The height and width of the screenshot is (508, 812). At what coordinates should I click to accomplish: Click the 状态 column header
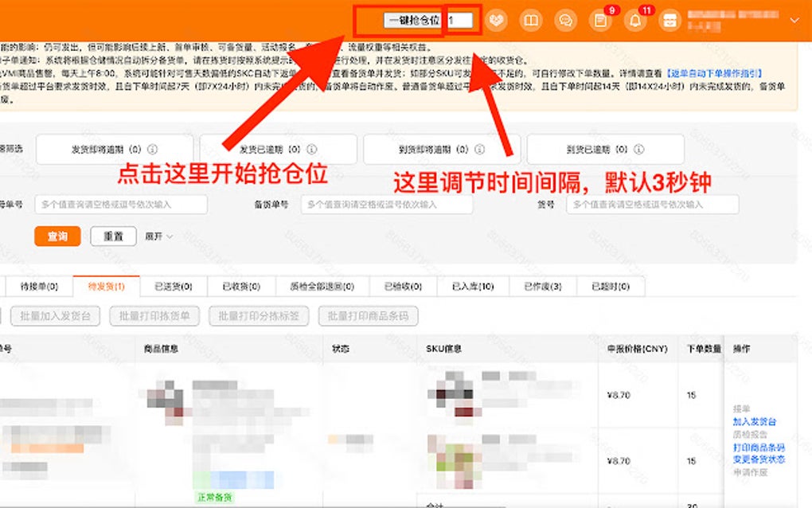340,349
